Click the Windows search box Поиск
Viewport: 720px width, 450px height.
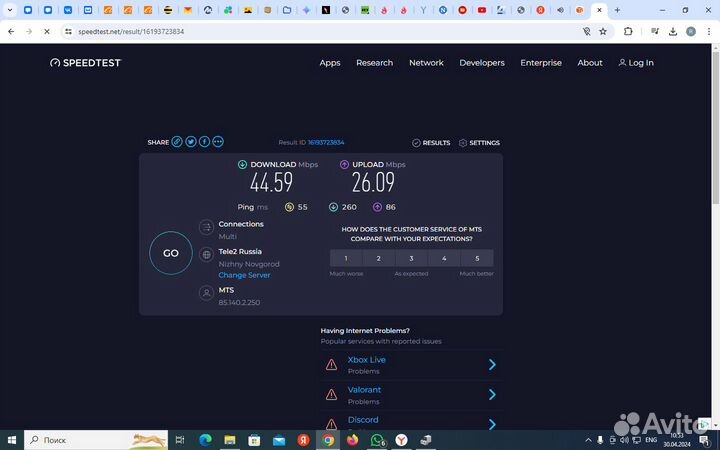tap(96, 440)
